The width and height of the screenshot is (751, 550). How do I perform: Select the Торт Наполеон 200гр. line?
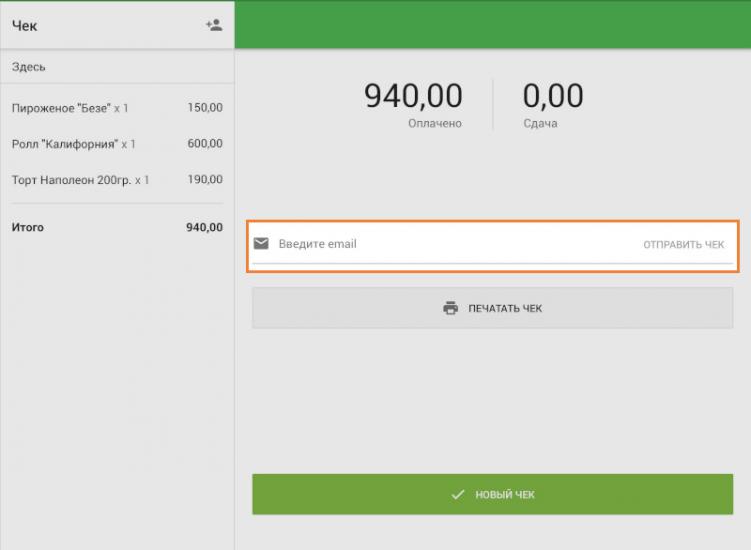(x=80, y=180)
